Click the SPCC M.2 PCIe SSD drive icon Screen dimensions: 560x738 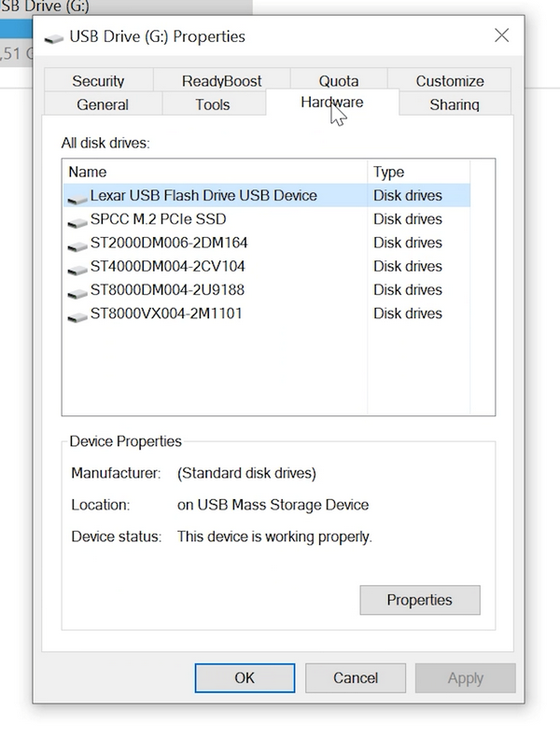(x=77, y=221)
